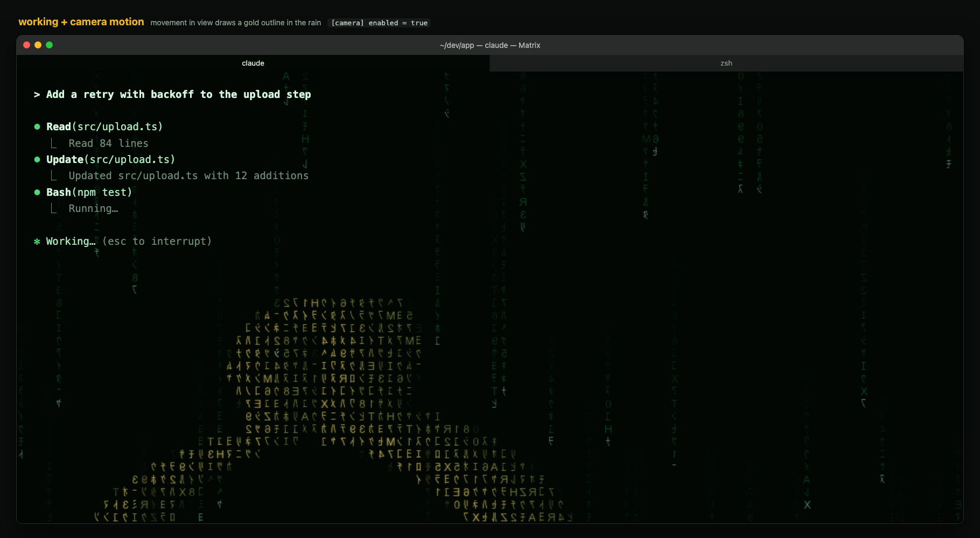This screenshot has width=980, height=538.
Task: Click the asterisk spinner beside Working…
Action: (x=37, y=242)
